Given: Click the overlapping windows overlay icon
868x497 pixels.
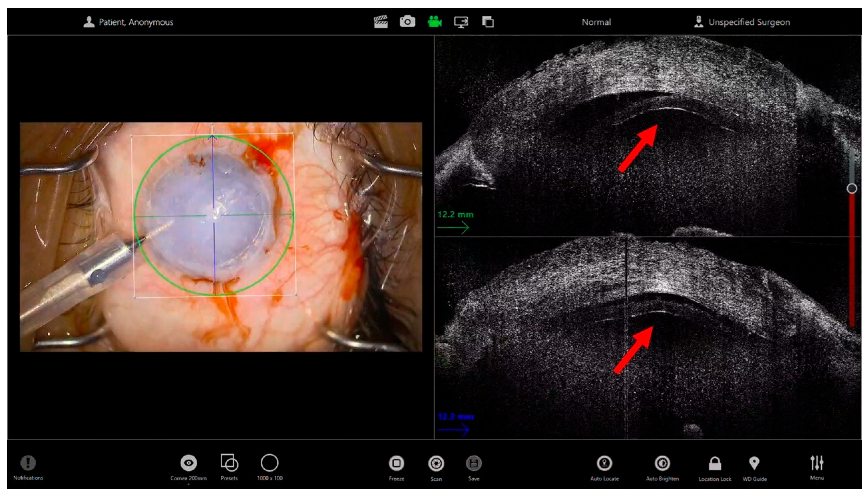Looking at the screenshot, I should click(488, 22).
